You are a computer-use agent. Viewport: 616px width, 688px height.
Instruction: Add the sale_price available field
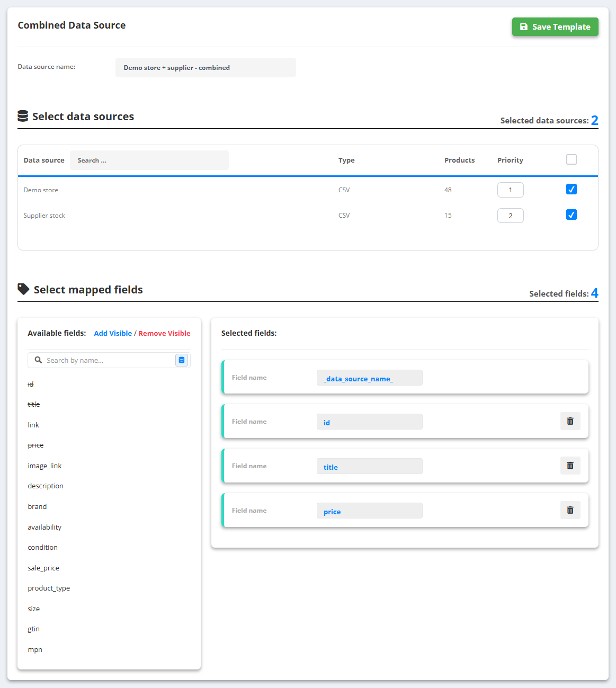tap(43, 568)
